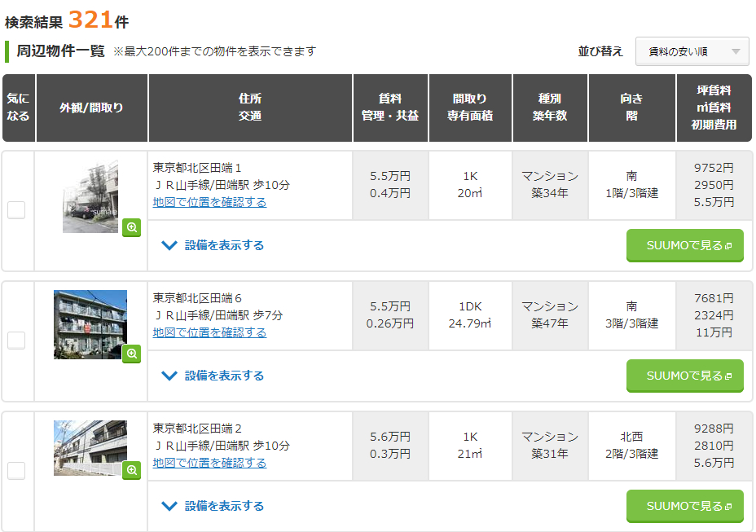The height and width of the screenshot is (532, 756).
Task: Click the chevron icon in first listing
Action: coord(169,245)
